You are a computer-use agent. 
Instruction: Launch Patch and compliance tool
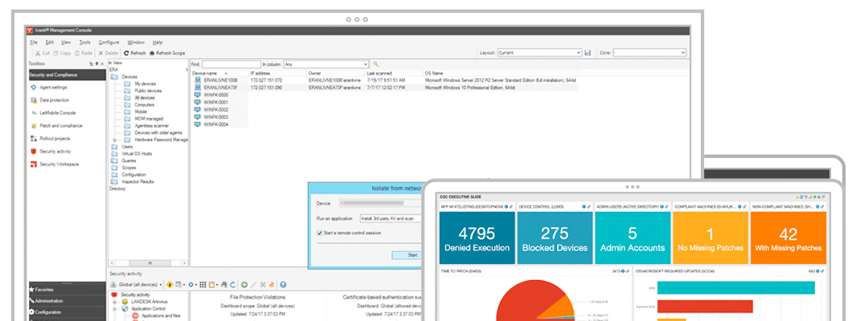point(59,125)
